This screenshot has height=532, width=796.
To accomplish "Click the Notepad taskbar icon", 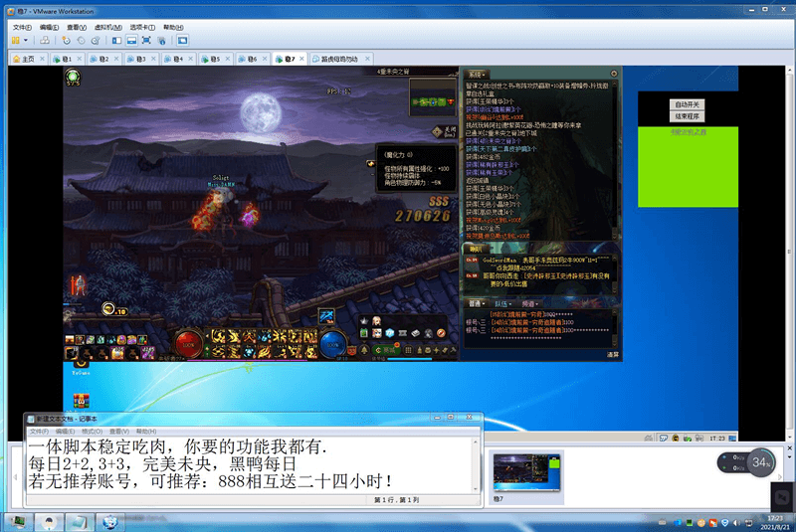I will tap(80, 522).
